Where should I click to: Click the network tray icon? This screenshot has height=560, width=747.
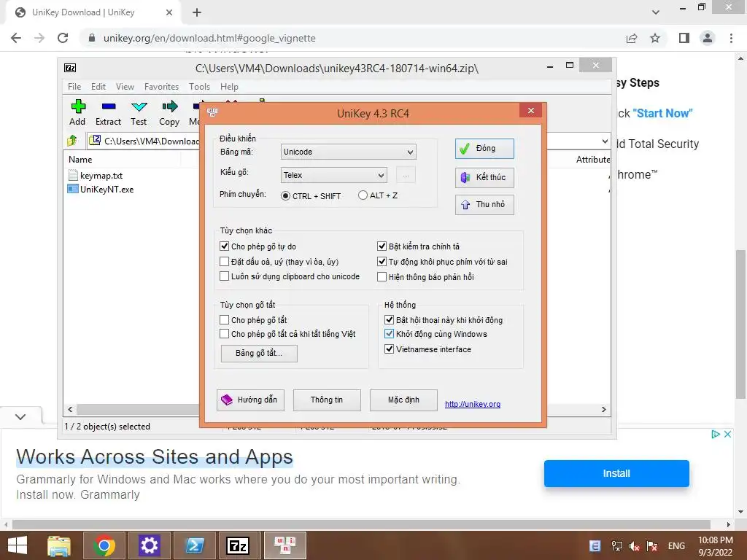pos(616,545)
